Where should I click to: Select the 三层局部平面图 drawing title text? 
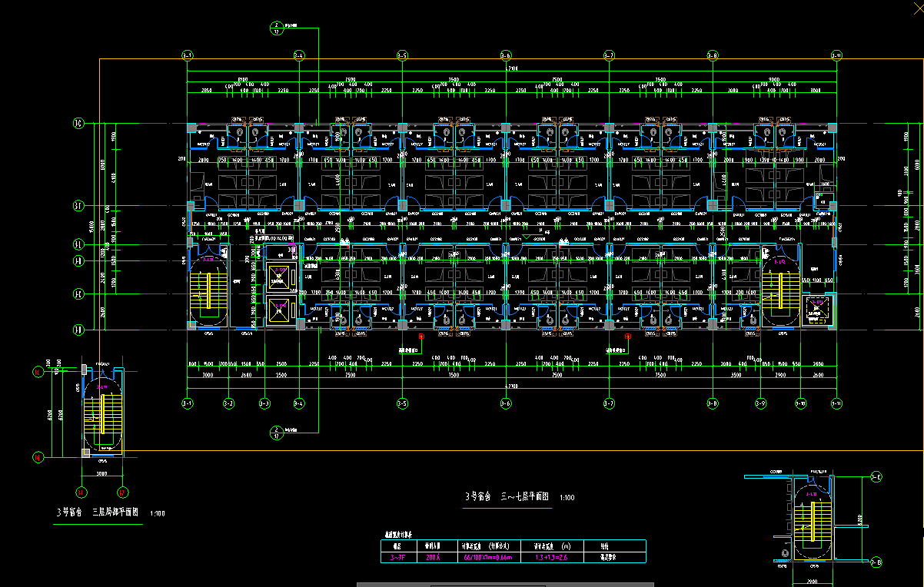98,512
